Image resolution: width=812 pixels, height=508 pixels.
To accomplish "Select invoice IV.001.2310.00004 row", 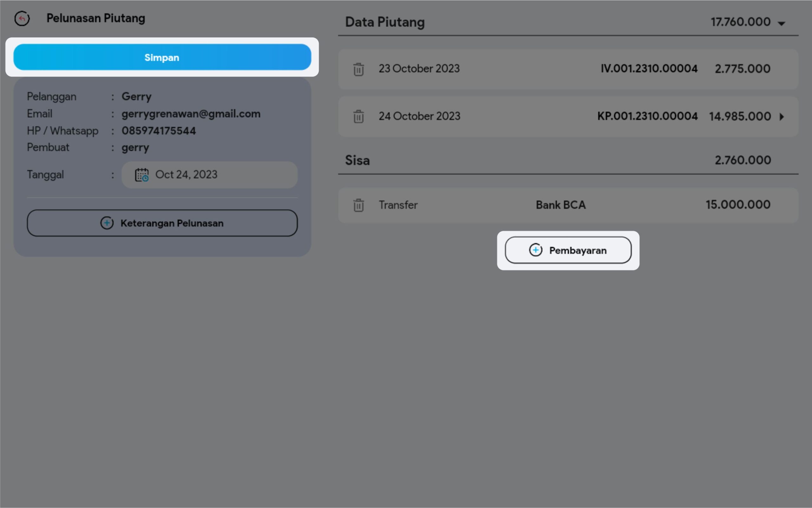I will coord(649,69).
